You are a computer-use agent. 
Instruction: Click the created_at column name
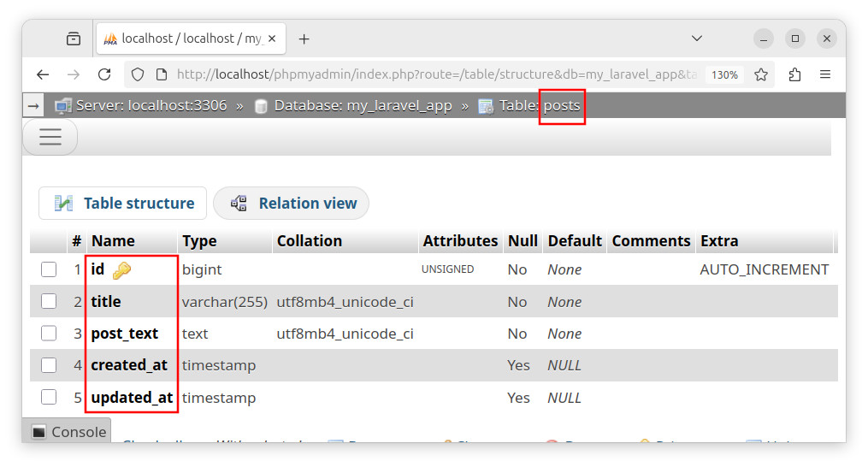[129, 365]
